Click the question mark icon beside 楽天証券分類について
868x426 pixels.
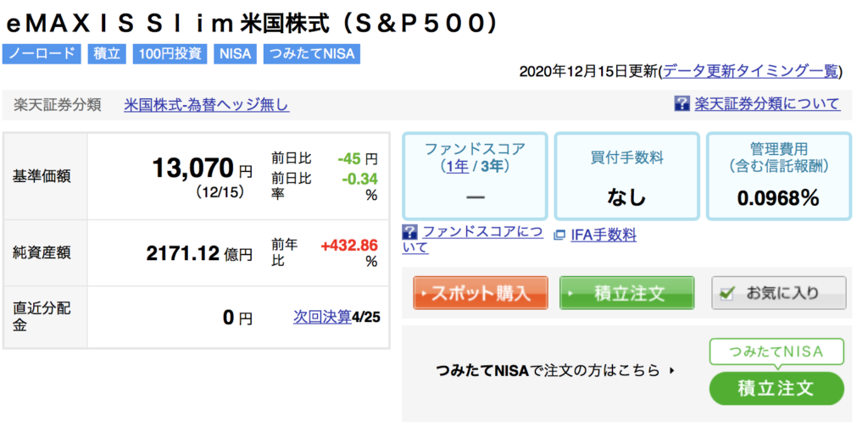pos(682,103)
